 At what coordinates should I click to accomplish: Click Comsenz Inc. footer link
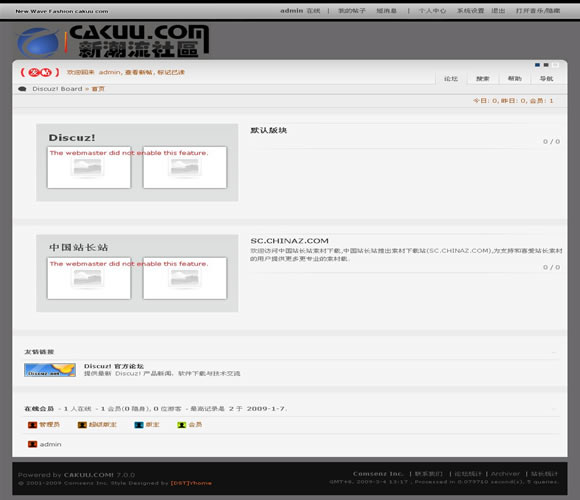[x=378, y=474]
